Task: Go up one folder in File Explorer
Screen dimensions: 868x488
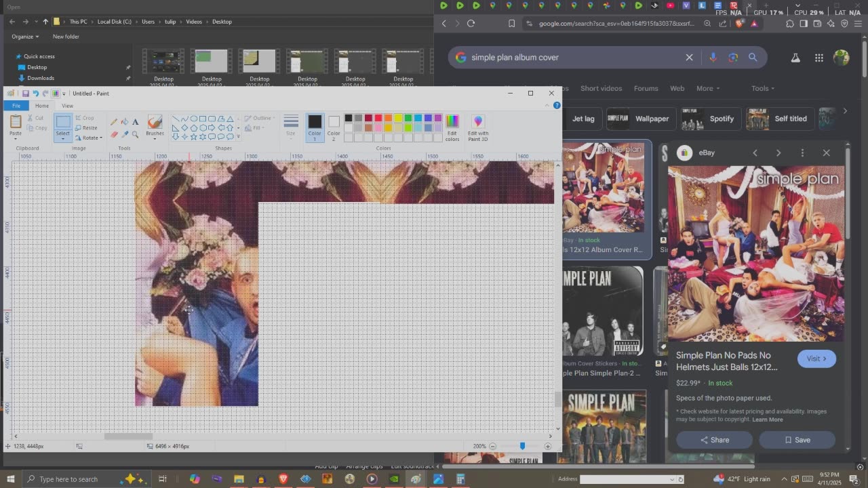Action: (45, 22)
